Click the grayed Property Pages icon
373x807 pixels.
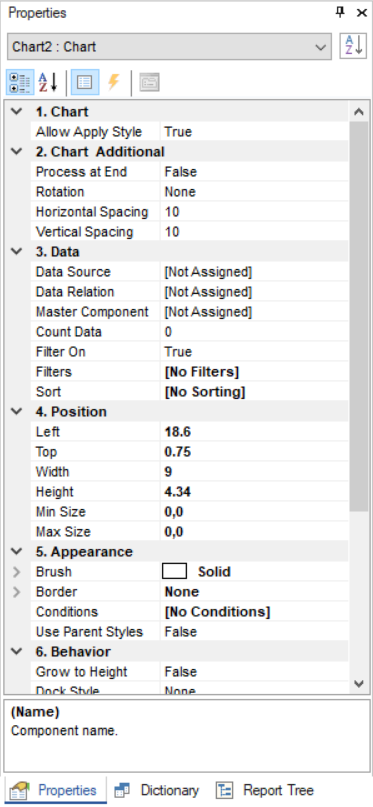pyautogui.click(x=149, y=82)
